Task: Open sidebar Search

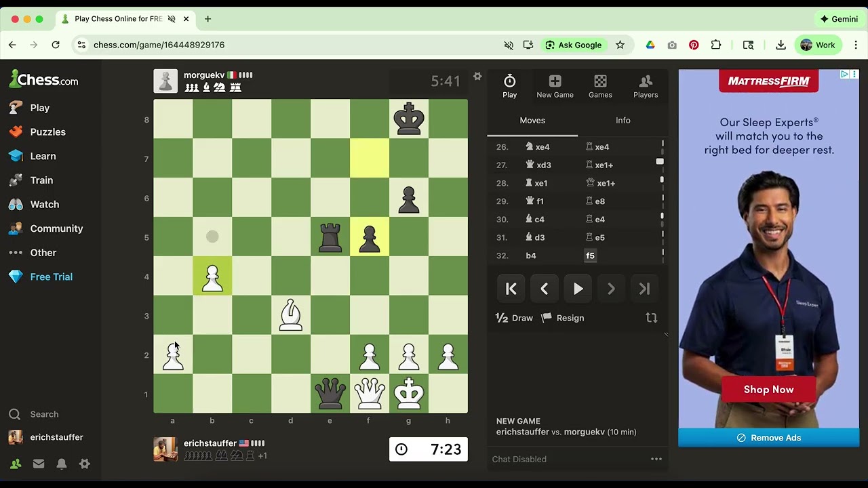Action: click(x=34, y=414)
